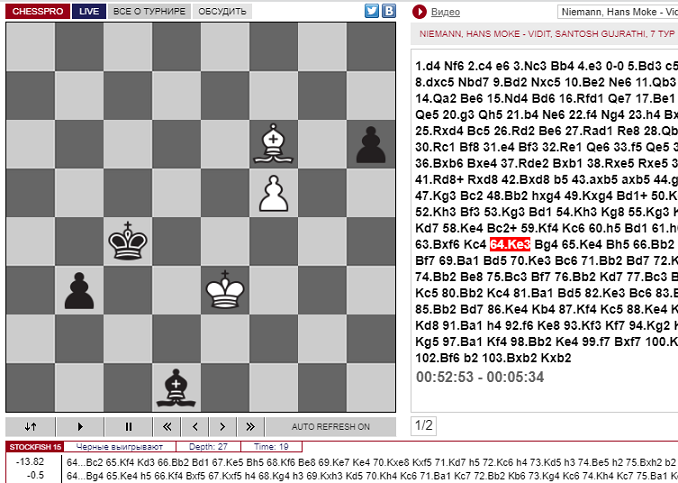Switch to the LIVE tab
This screenshot has width=678, height=483.
[x=89, y=11]
